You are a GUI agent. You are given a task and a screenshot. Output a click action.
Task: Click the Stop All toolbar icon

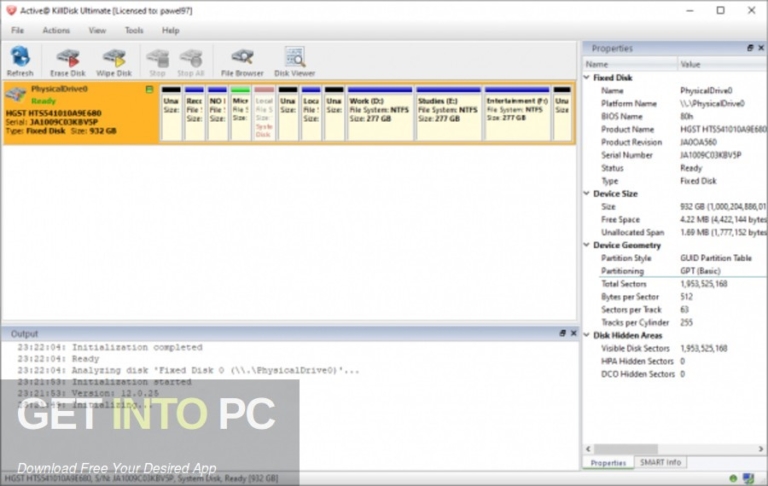pyautogui.click(x=191, y=61)
